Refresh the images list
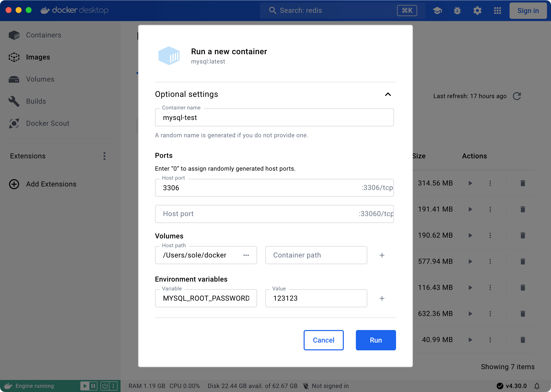The height and width of the screenshot is (392, 551). tap(517, 96)
